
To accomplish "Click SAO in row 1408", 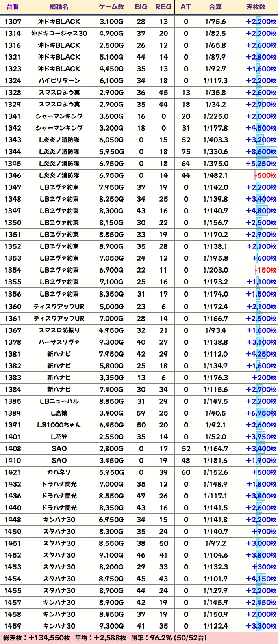I will point(59,448).
